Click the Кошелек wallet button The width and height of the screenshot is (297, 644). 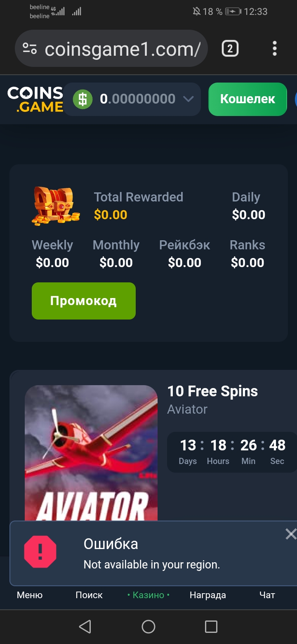(x=247, y=99)
